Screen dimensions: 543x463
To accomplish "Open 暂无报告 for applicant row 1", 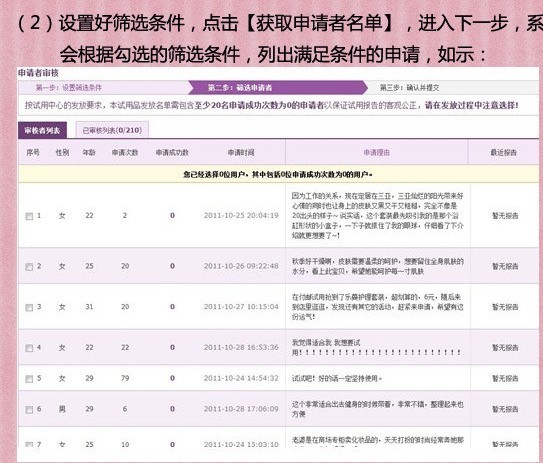I will (x=505, y=216).
